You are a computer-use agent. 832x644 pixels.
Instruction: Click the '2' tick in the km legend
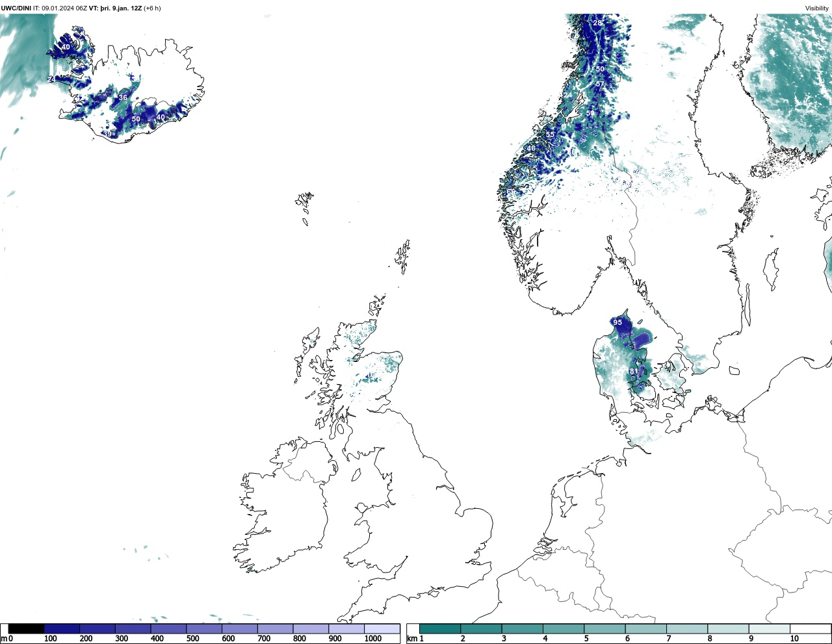tap(463, 639)
